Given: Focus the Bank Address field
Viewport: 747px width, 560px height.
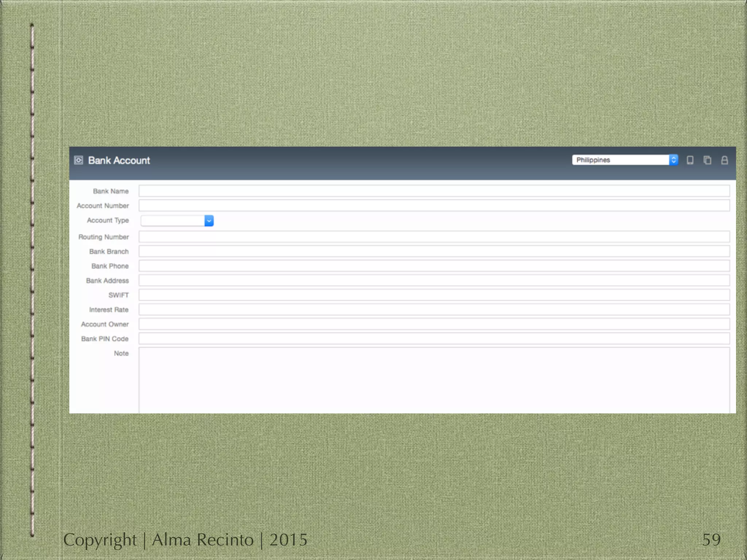Looking at the screenshot, I should pos(434,280).
